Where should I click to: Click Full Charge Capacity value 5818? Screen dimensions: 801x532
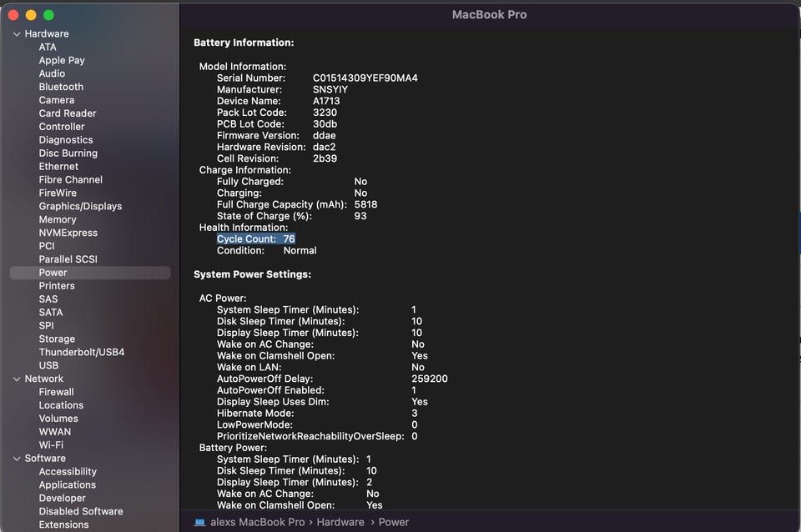tap(365, 204)
